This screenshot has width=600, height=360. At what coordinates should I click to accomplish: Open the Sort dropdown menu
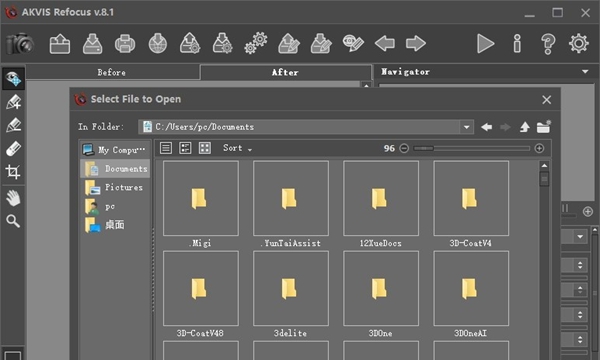(x=237, y=148)
